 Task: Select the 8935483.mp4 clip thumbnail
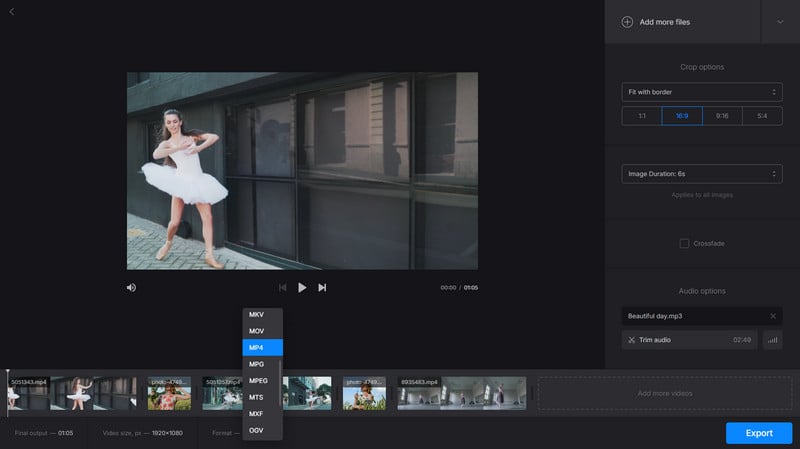pyautogui.click(x=462, y=393)
